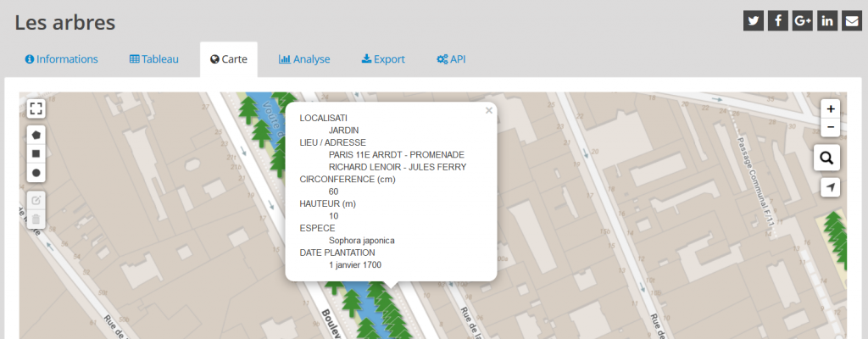The height and width of the screenshot is (339, 868).
Task: Close the tree details popup
Action: click(x=488, y=110)
